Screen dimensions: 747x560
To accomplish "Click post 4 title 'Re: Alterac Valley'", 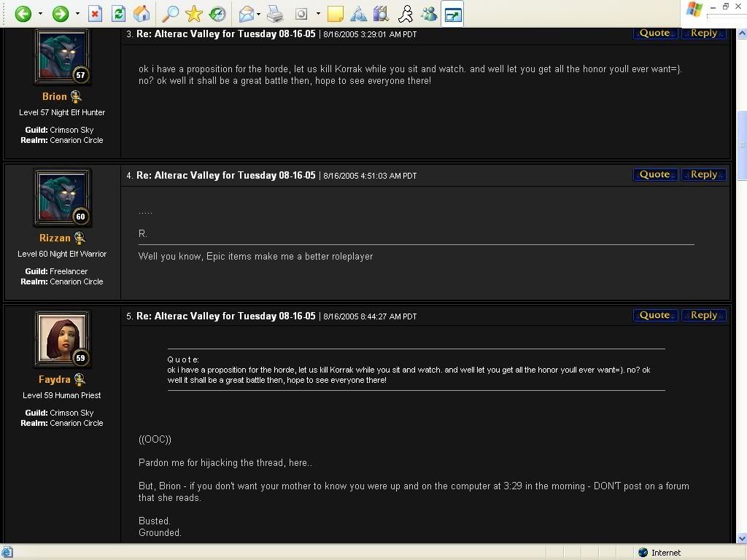I will tap(226, 175).
